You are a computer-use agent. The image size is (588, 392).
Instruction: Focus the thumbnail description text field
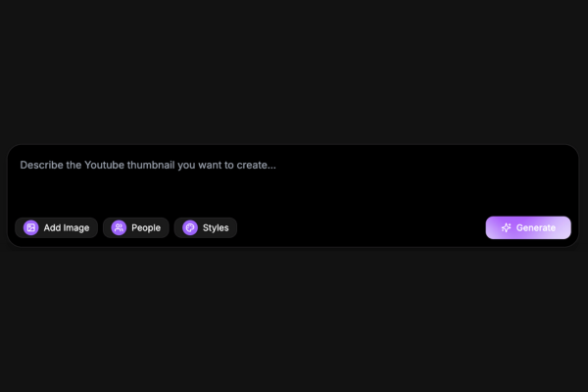point(293,180)
